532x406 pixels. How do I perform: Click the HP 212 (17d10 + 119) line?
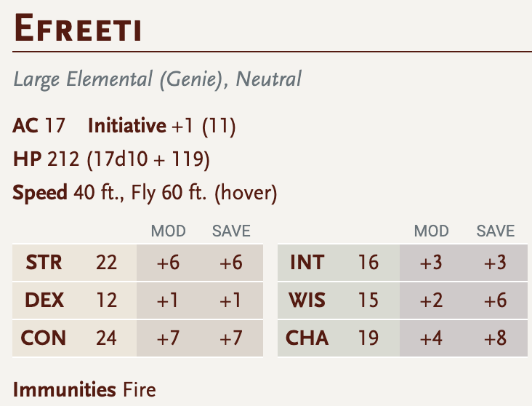111,159
